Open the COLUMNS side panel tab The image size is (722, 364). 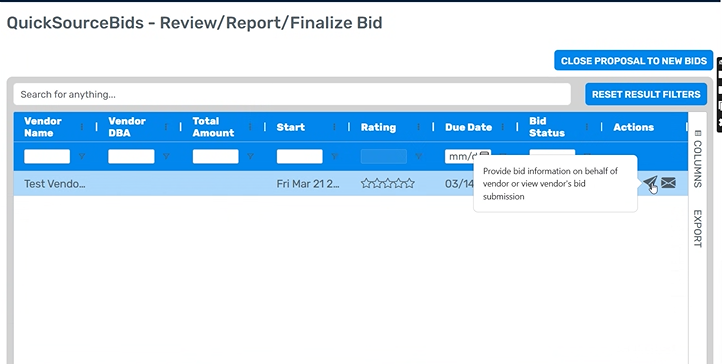pyautogui.click(x=697, y=159)
